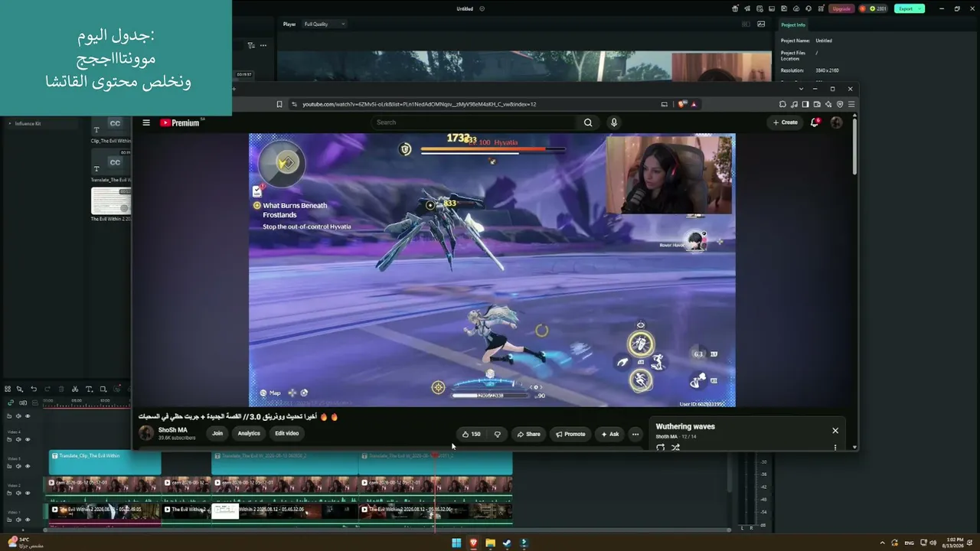Select the timeline Crop tool
The width and height of the screenshot is (980, 551).
pyautogui.click(x=103, y=389)
